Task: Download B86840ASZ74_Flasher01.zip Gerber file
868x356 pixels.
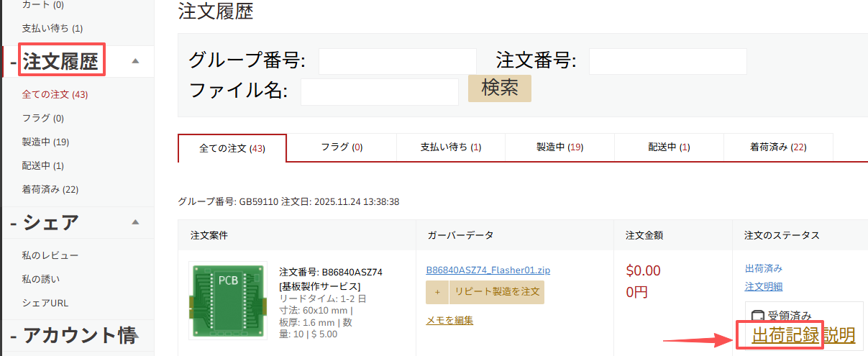Action: pos(488,270)
